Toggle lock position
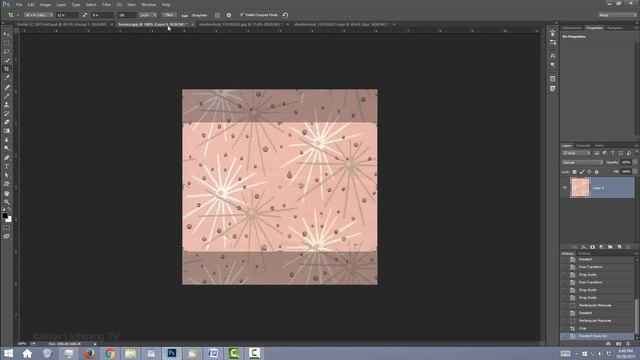Screen dimensions: 640x360 pos(589,172)
